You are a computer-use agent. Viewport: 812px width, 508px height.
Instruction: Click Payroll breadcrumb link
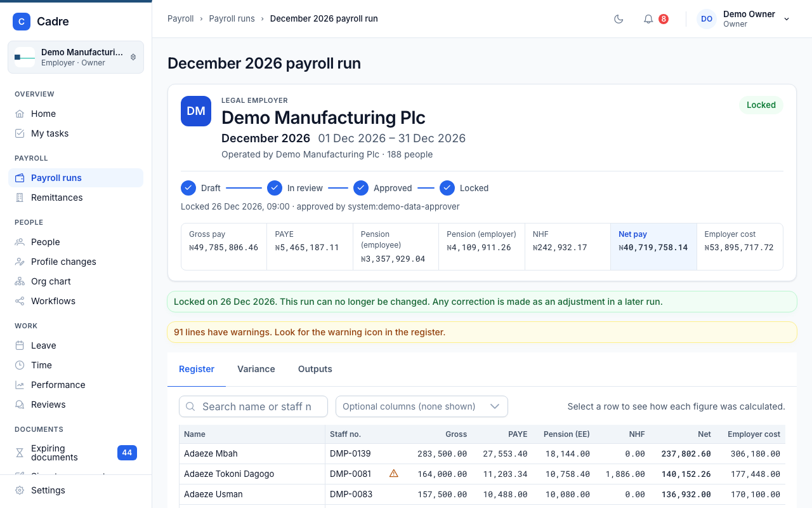point(181,18)
